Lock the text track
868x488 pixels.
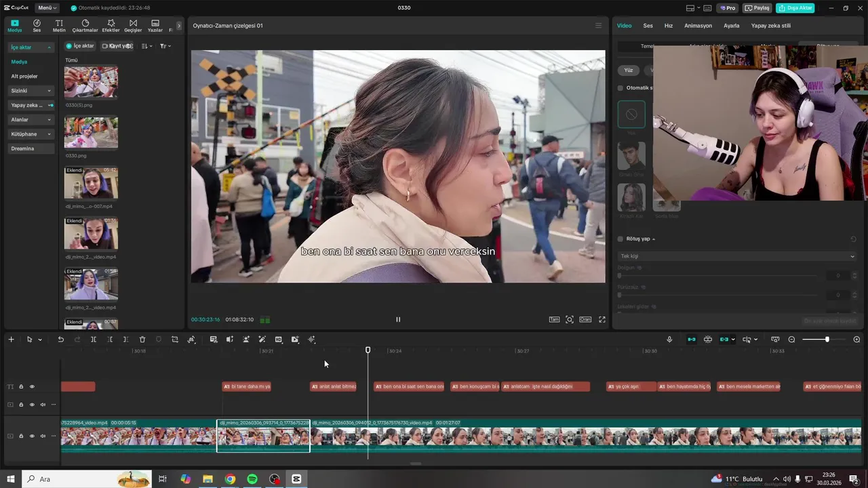tap(21, 387)
